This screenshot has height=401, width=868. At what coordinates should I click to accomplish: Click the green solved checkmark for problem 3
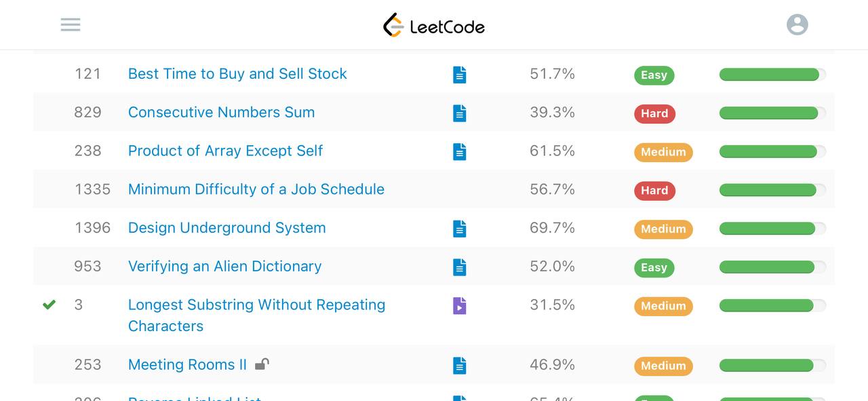(x=49, y=305)
